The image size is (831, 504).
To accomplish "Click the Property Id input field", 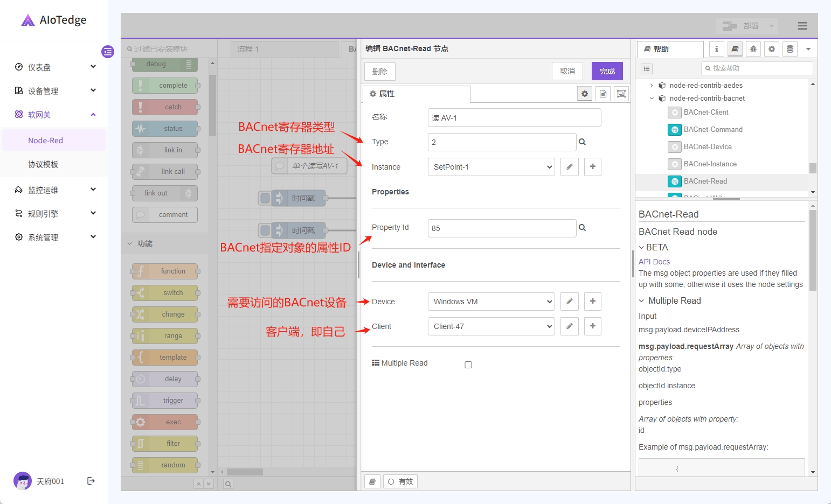I will pyautogui.click(x=501, y=228).
